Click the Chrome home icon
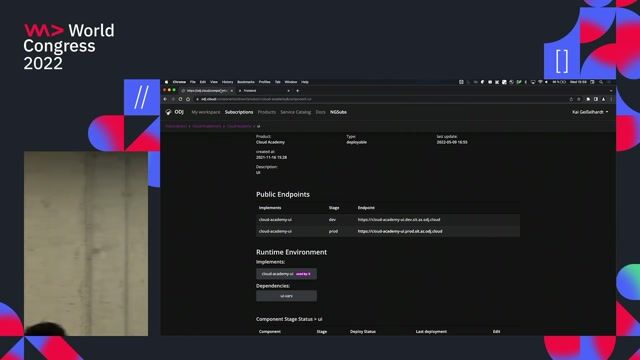Image resolution: width=640 pixels, height=360 pixels. coord(188,99)
